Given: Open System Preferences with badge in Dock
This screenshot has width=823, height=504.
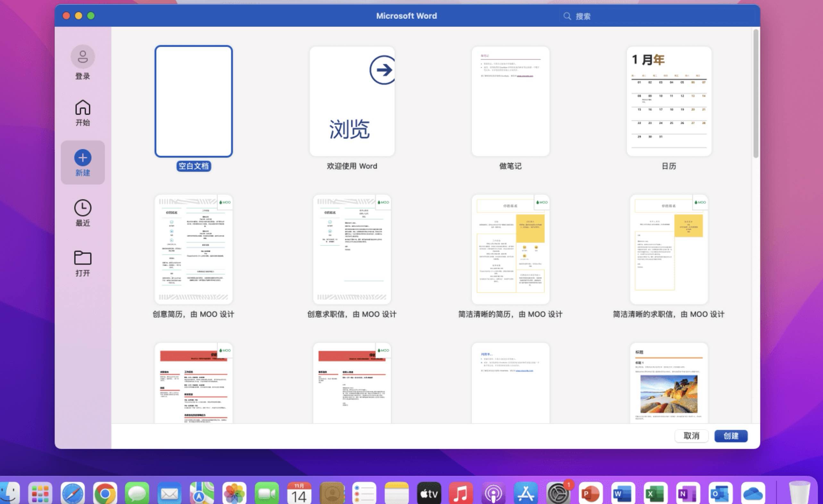Looking at the screenshot, I should point(558,493).
